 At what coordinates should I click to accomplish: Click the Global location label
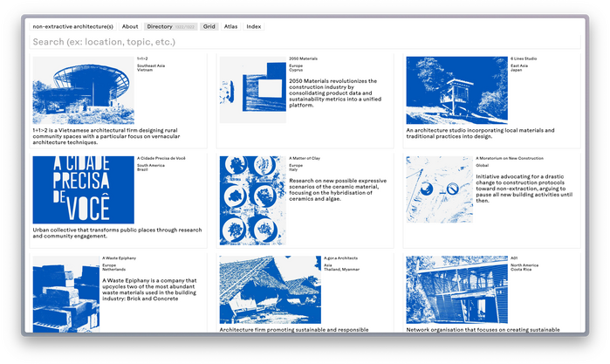[x=482, y=166]
